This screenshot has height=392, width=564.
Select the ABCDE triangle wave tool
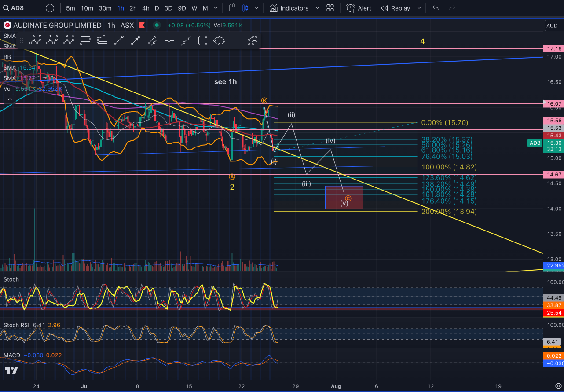tap(69, 41)
